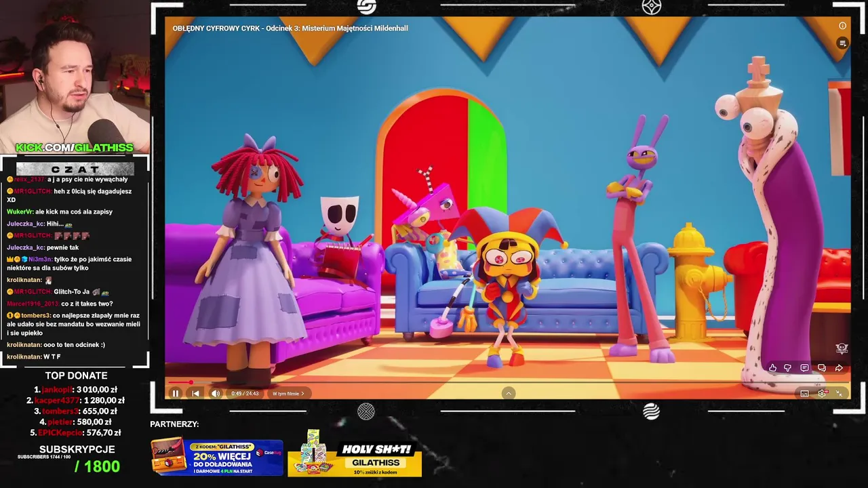Select donor tombers3: 655,00 zł
This screenshot has height=488, width=868.
[76, 411]
